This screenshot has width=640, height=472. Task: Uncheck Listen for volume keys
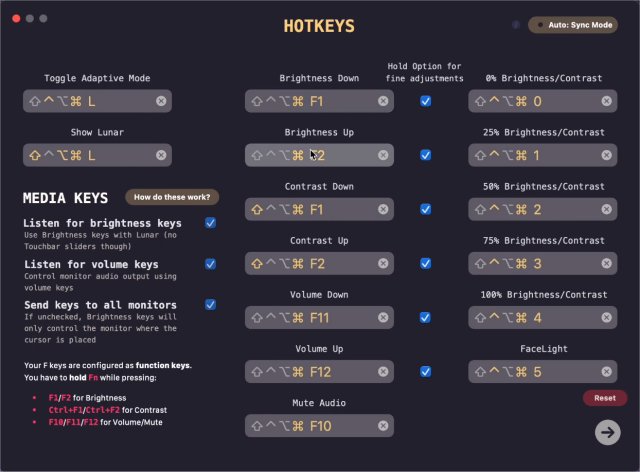[x=210, y=264]
